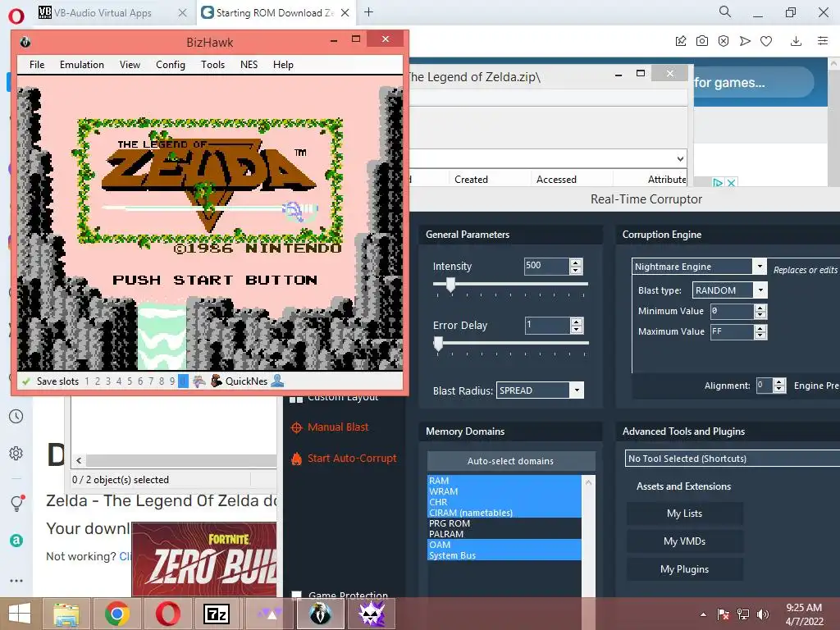Open the No Tool Selected (Shortcuts) dropdown

pyautogui.click(x=733, y=459)
